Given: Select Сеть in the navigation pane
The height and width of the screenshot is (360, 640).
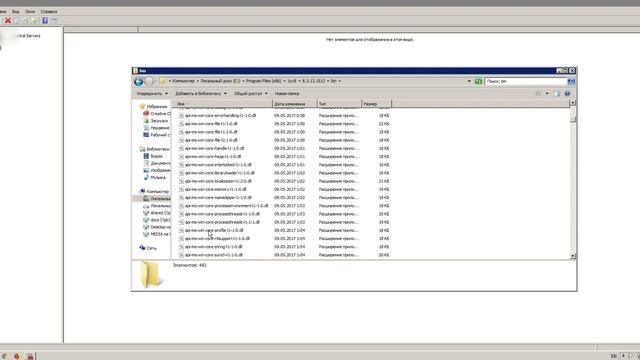Looking at the screenshot, I should pos(148,248).
